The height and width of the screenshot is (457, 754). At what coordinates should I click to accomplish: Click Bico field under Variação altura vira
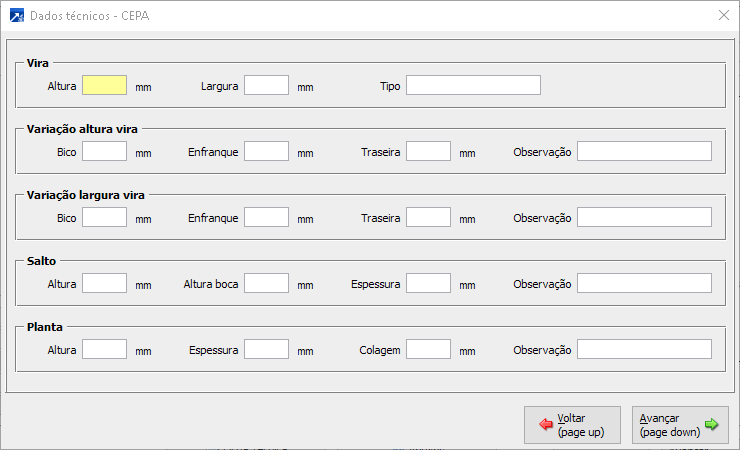[104, 152]
